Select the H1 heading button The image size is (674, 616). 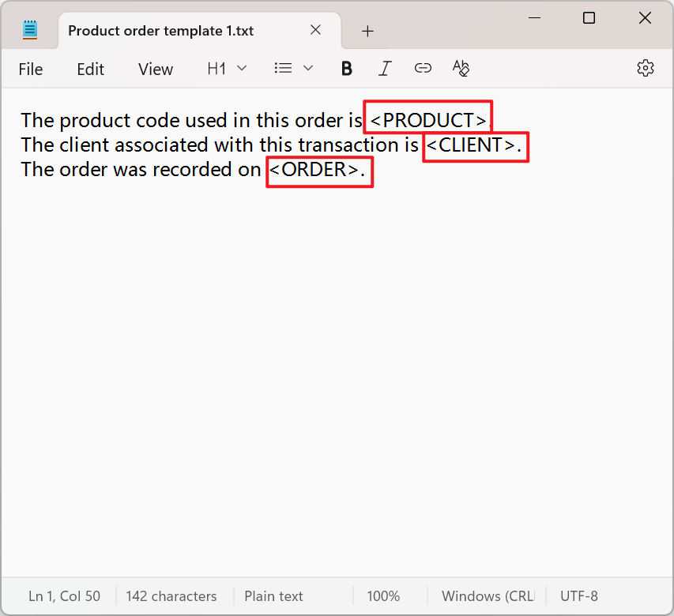pyautogui.click(x=217, y=68)
